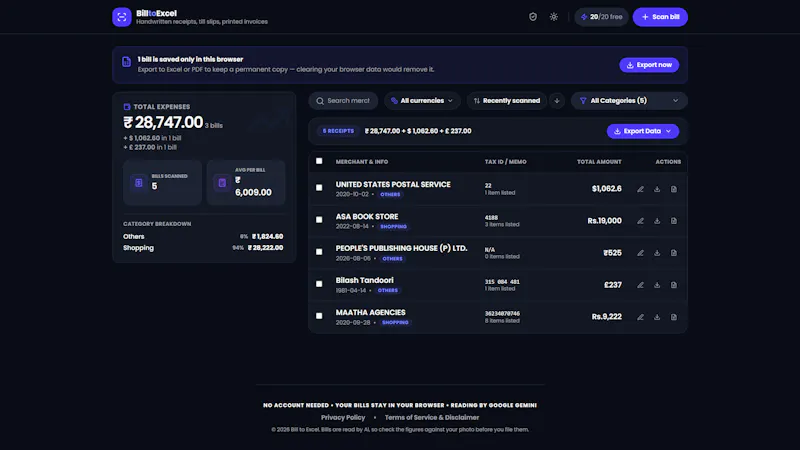The height and width of the screenshot is (450, 800).
Task: Click the Bills Scanned card icon
Action: [138, 183]
